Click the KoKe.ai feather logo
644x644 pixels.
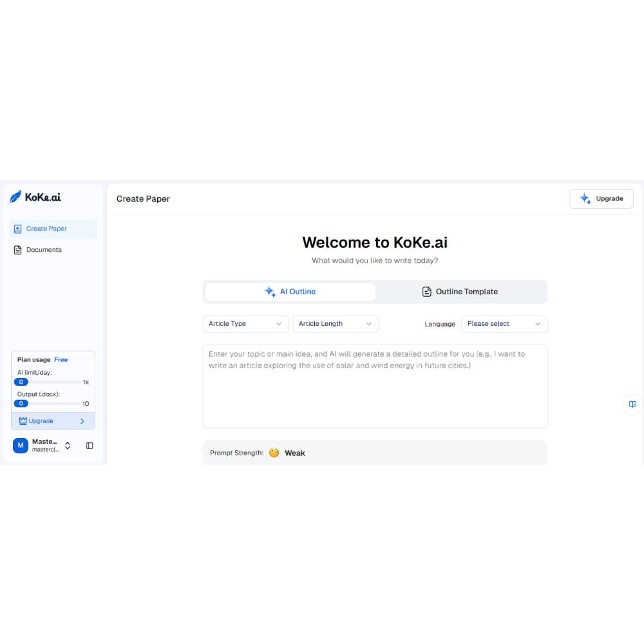tap(15, 197)
